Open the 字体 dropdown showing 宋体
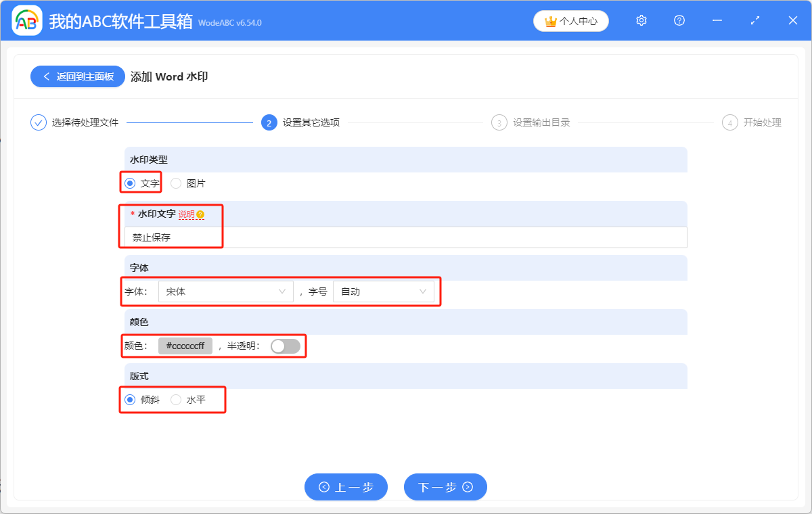Image resolution: width=812 pixels, height=514 pixels. click(x=225, y=291)
